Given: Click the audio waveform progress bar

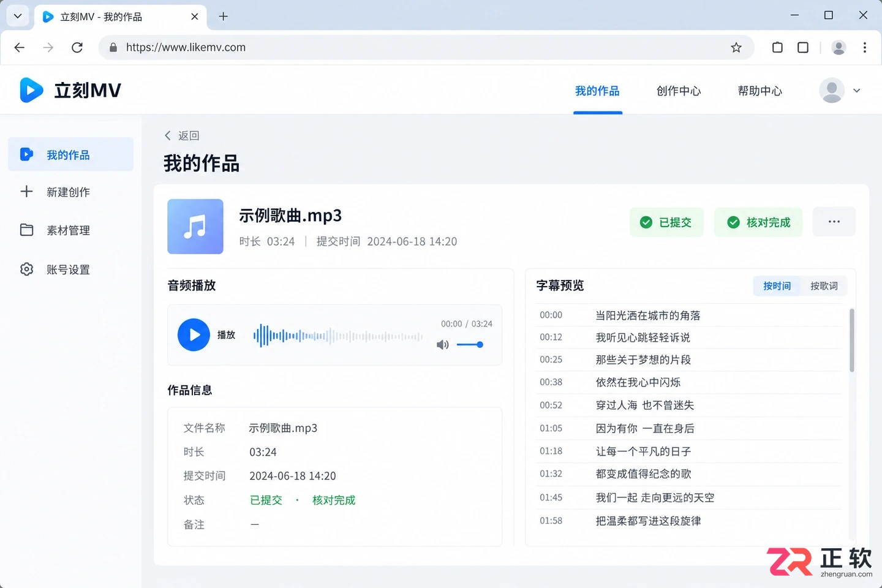Looking at the screenshot, I should tap(338, 336).
